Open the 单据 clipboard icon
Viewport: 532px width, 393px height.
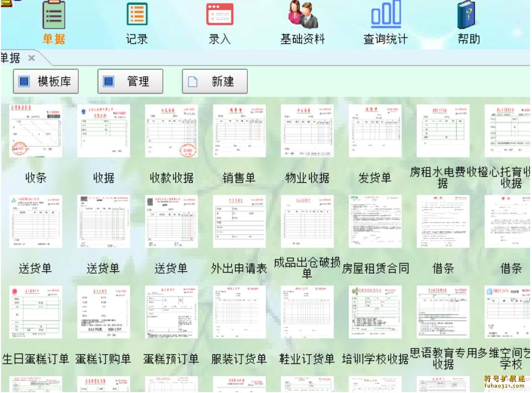(x=54, y=15)
